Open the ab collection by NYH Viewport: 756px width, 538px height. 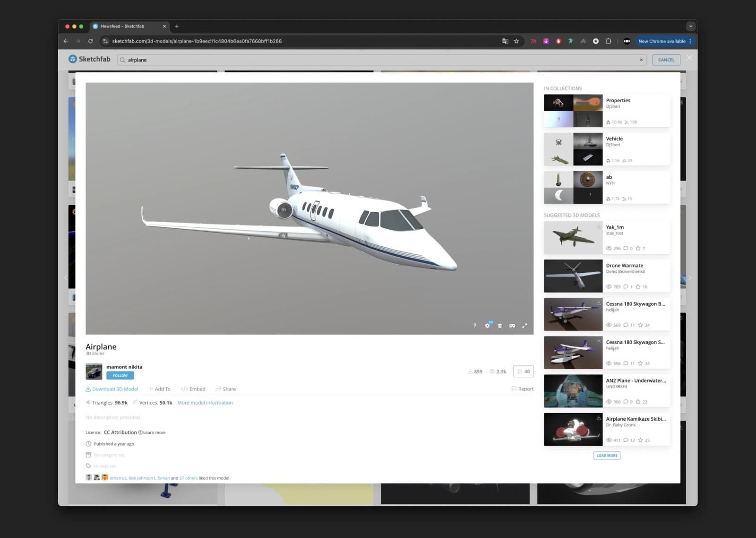point(607,187)
